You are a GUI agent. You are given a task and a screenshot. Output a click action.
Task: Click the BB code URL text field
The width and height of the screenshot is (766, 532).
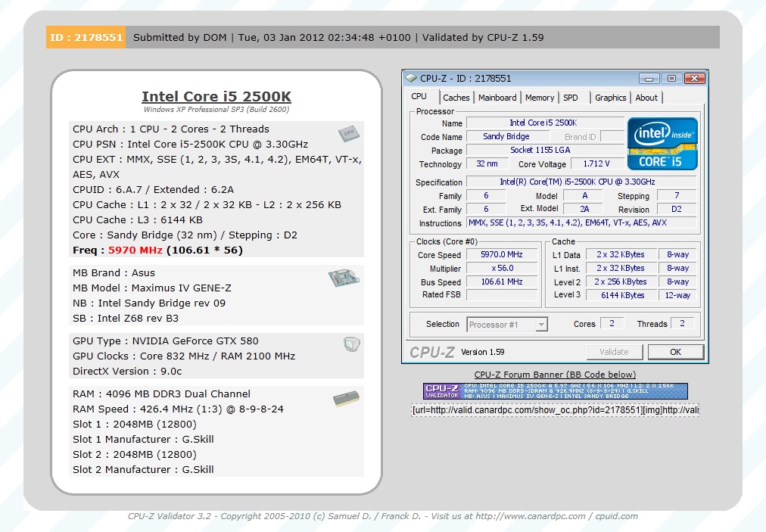pyautogui.click(x=555, y=409)
